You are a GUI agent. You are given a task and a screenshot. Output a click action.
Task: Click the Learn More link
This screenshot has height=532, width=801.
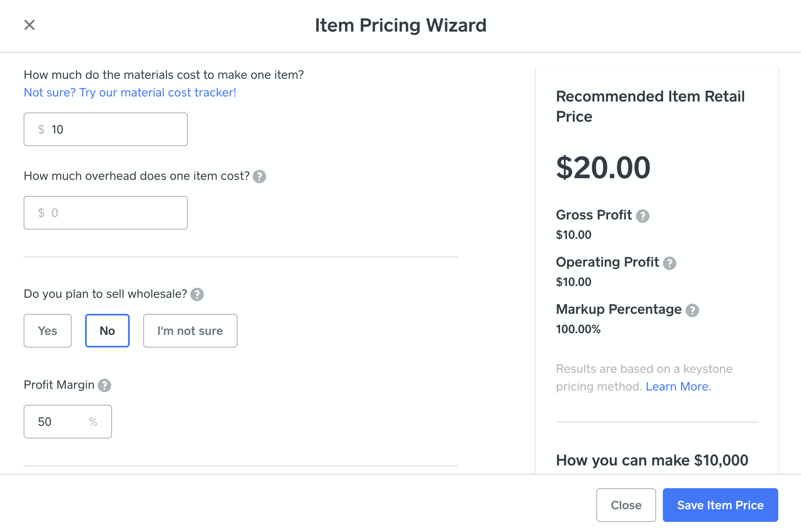[678, 387]
